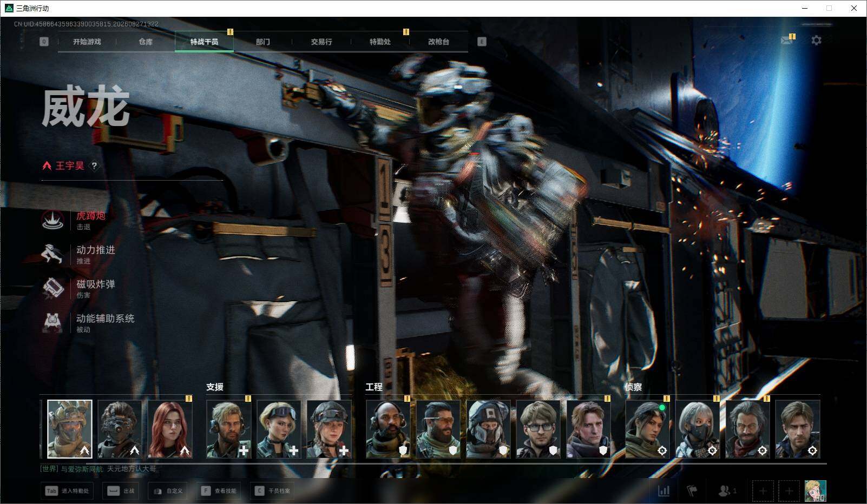This screenshot has width=867, height=504.
Task: Select the 虎蹲炮 skill icon
Action: [x=52, y=220]
